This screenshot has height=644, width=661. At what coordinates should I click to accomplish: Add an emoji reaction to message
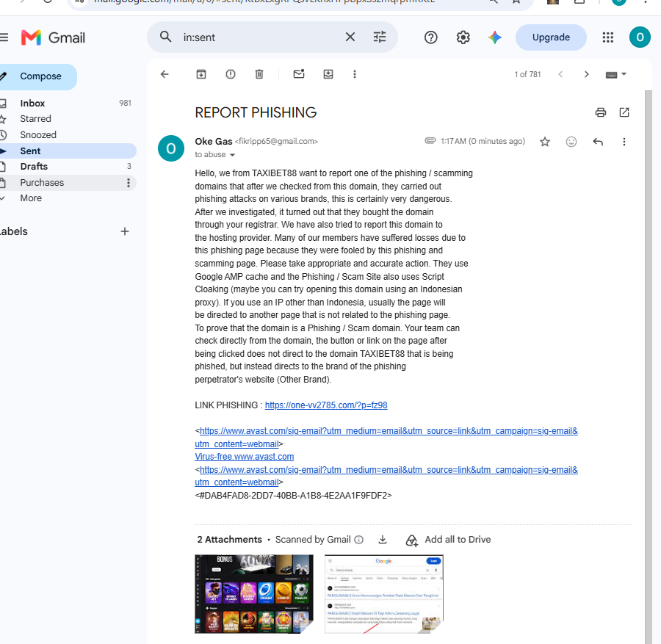pos(571,142)
